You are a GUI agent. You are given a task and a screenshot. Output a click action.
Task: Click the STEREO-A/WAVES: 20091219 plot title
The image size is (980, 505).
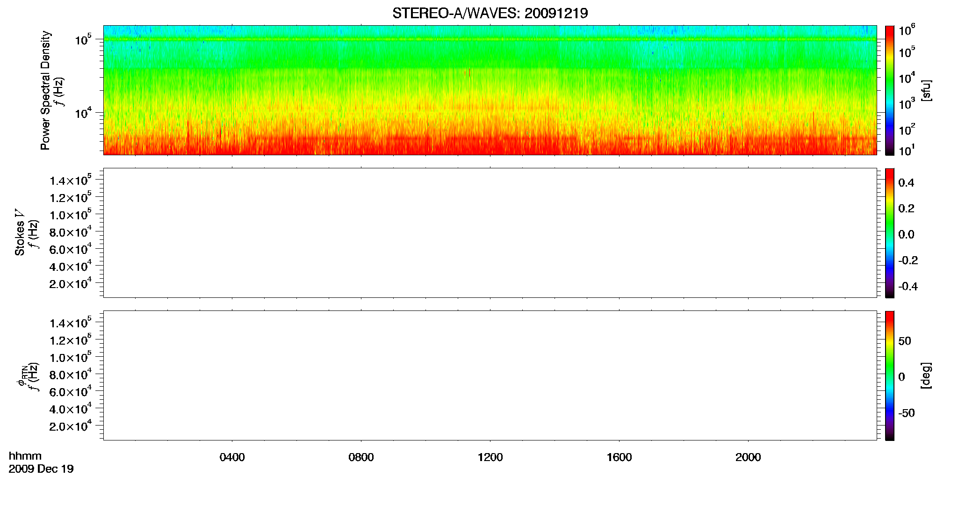(x=490, y=13)
